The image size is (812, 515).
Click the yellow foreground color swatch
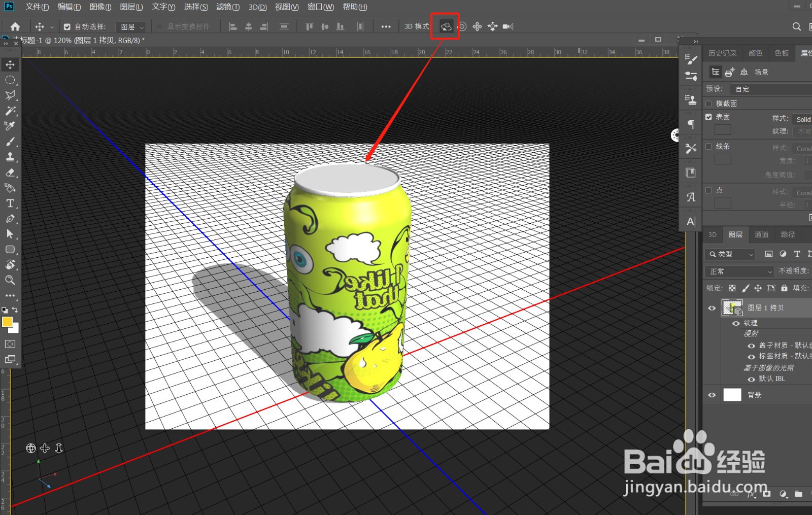click(x=7, y=322)
